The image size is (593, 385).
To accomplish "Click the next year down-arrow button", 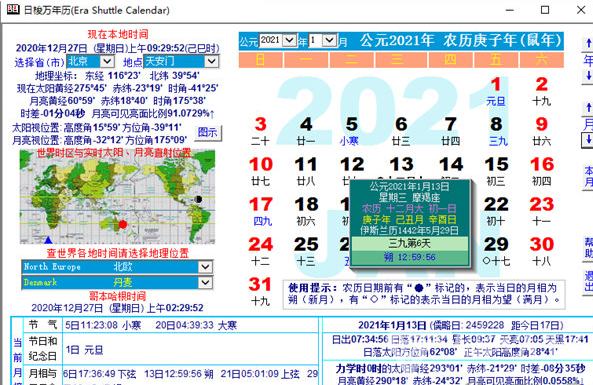I will [x=588, y=76].
